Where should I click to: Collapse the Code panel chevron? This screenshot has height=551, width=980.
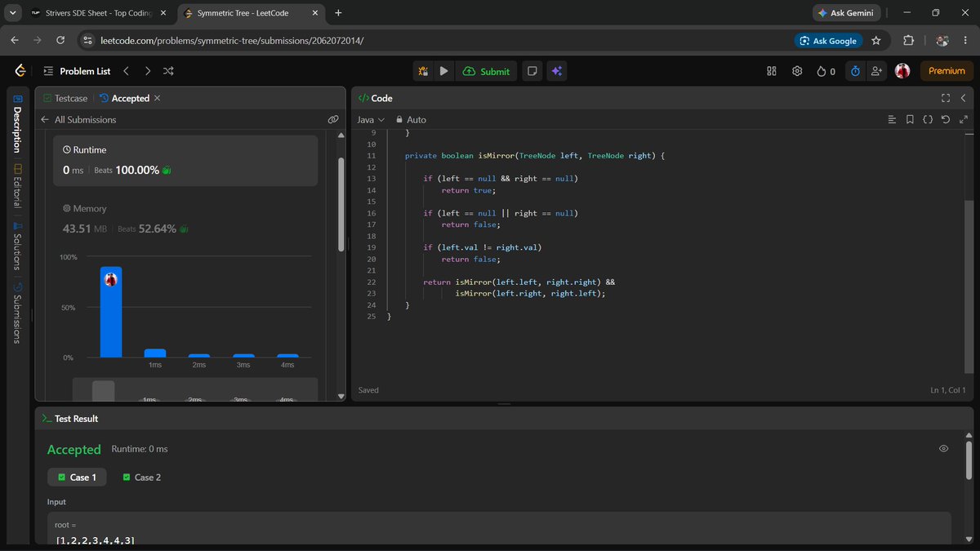[963, 98]
